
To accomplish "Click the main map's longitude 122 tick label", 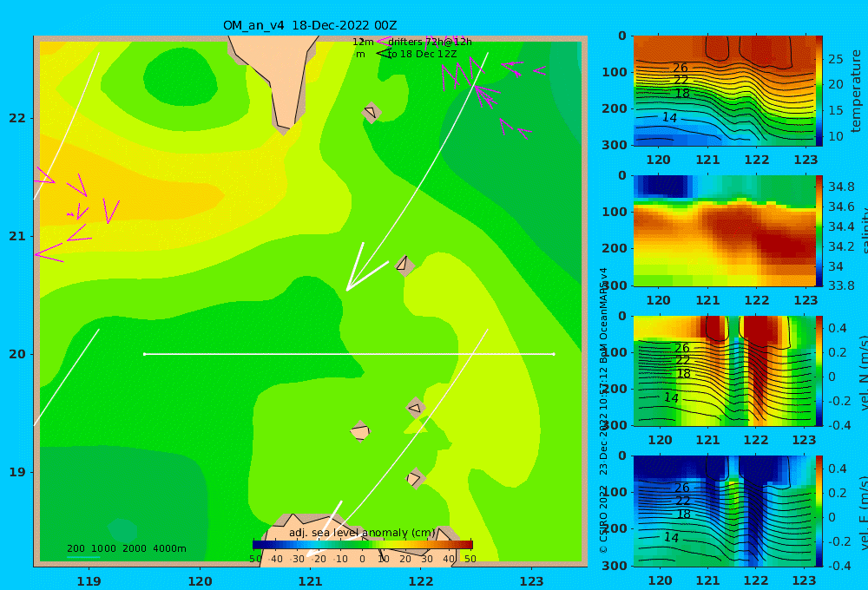I will coord(421,581).
